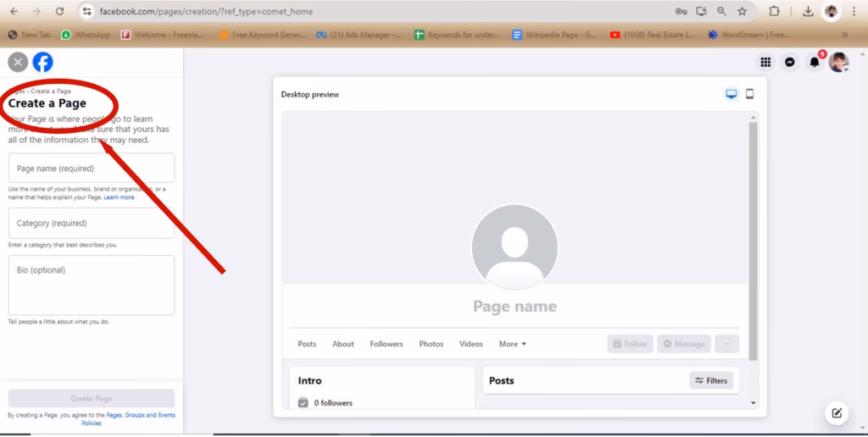Image resolution: width=868 pixels, height=437 pixels.
Task: Open the zoom magnifier icon
Action: pos(722,11)
